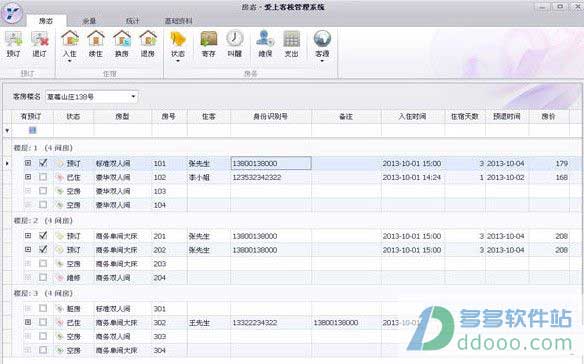Sort by the 房价 column header

tap(549, 117)
